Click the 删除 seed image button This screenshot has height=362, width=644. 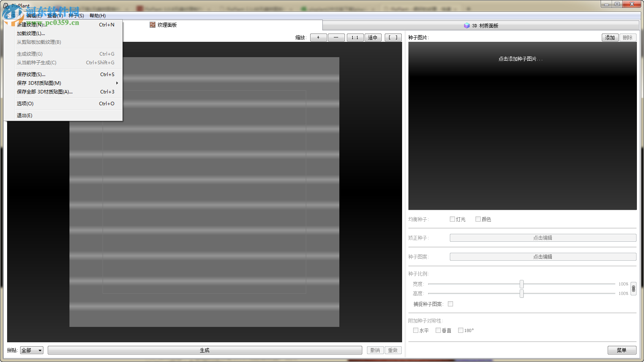(628, 37)
